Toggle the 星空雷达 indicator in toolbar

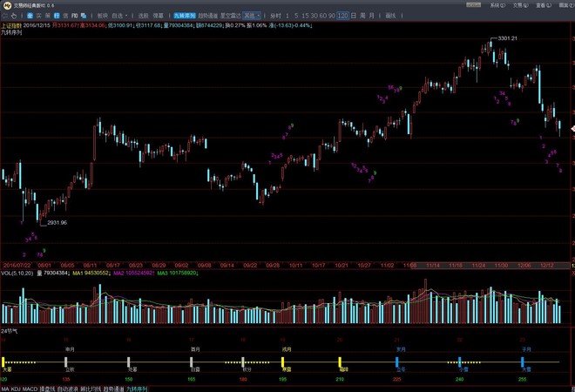coord(231,16)
